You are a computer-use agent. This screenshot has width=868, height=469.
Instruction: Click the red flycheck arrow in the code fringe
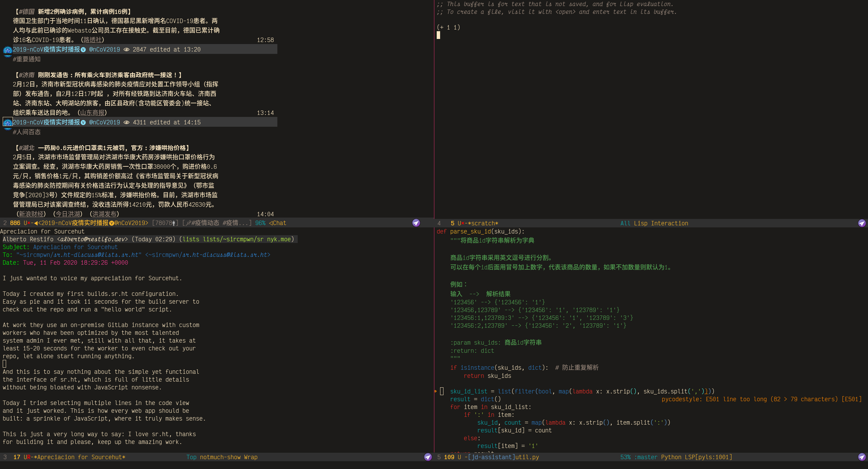pos(435,391)
